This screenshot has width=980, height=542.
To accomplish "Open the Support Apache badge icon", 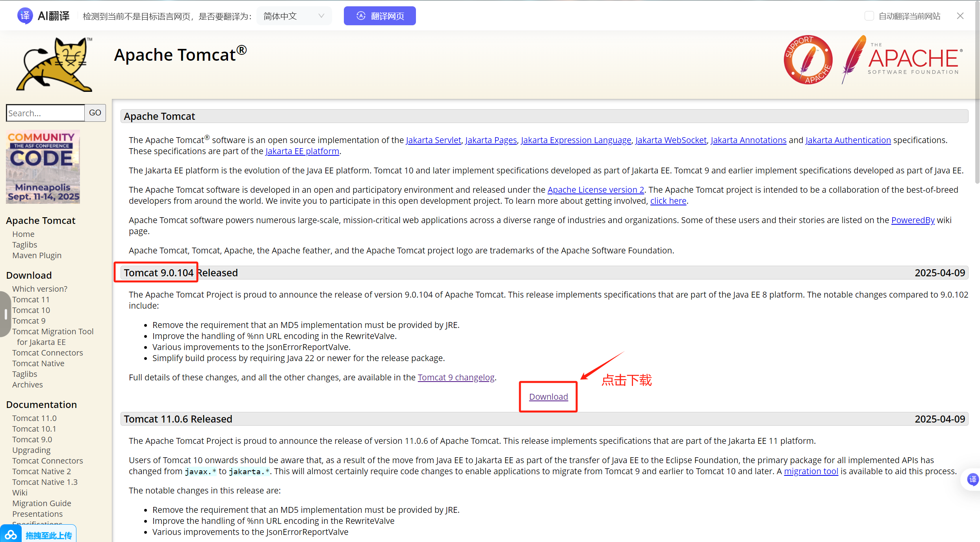I will tap(808, 60).
